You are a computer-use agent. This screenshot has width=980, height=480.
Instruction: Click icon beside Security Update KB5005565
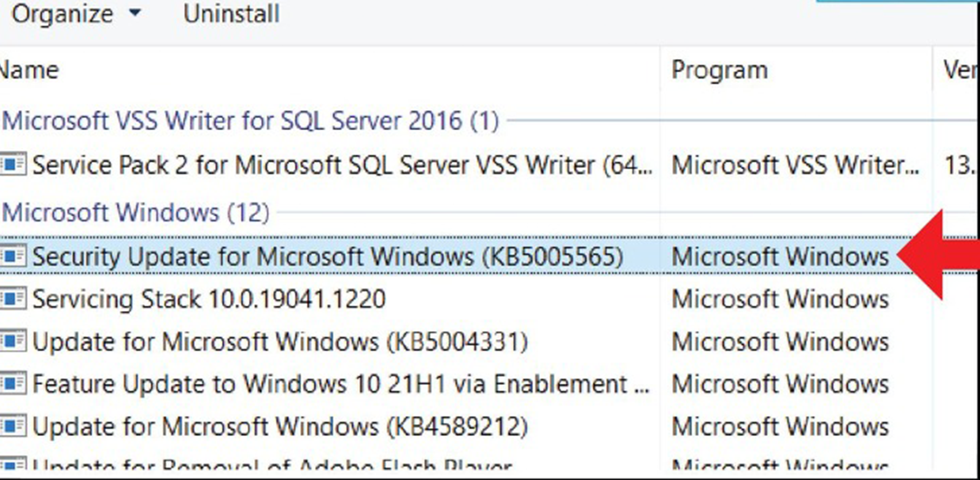pyautogui.click(x=12, y=256)
